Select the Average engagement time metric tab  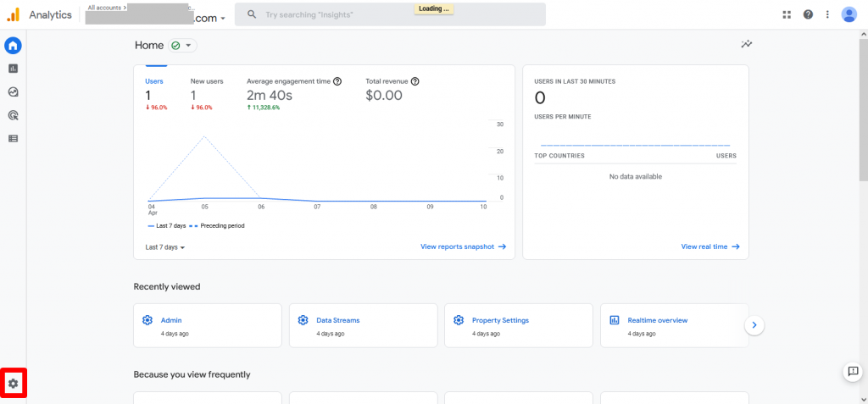pos(294,93)
